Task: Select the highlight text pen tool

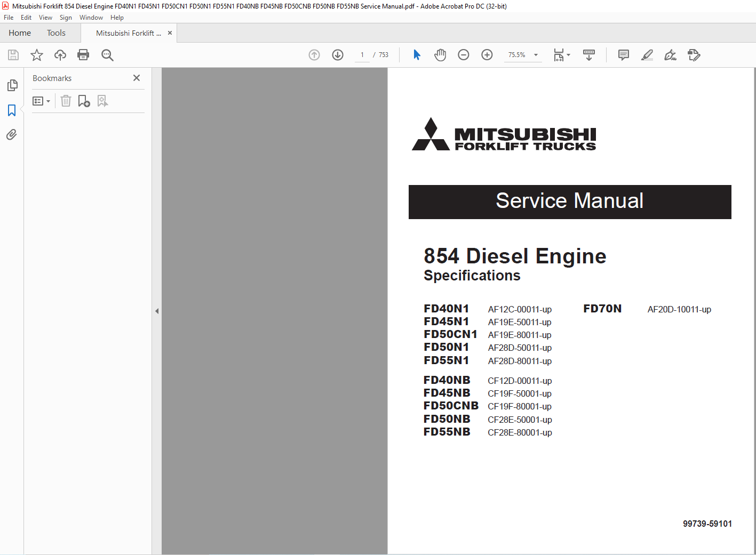Action: coord(647,55)
